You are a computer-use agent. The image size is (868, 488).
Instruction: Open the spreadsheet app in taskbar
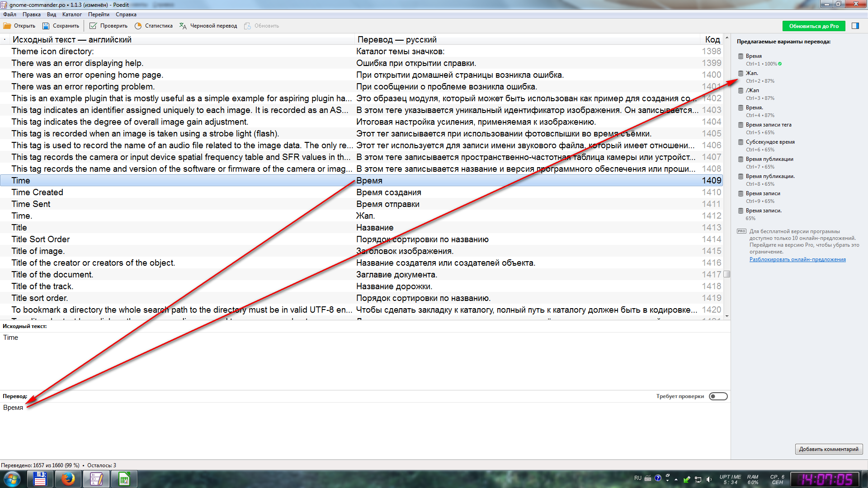(124, 479)
